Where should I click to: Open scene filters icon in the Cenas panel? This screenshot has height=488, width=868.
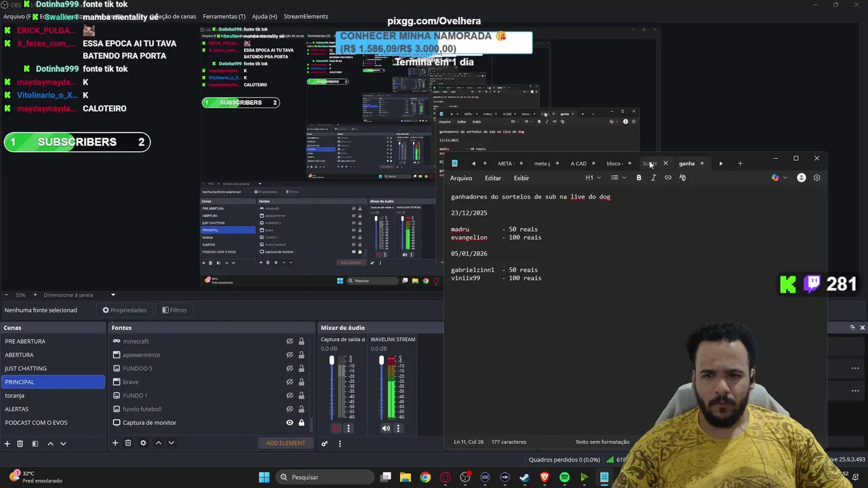click(35, 443)
